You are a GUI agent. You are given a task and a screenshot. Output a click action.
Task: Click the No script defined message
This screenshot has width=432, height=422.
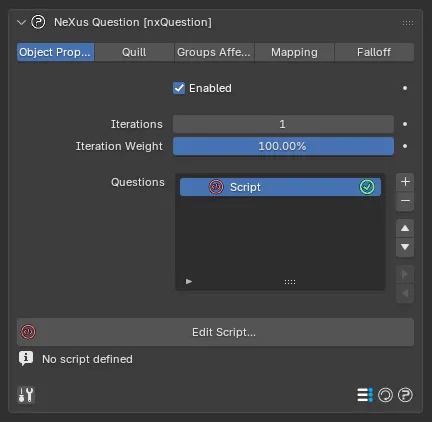(x=87, y=359)
